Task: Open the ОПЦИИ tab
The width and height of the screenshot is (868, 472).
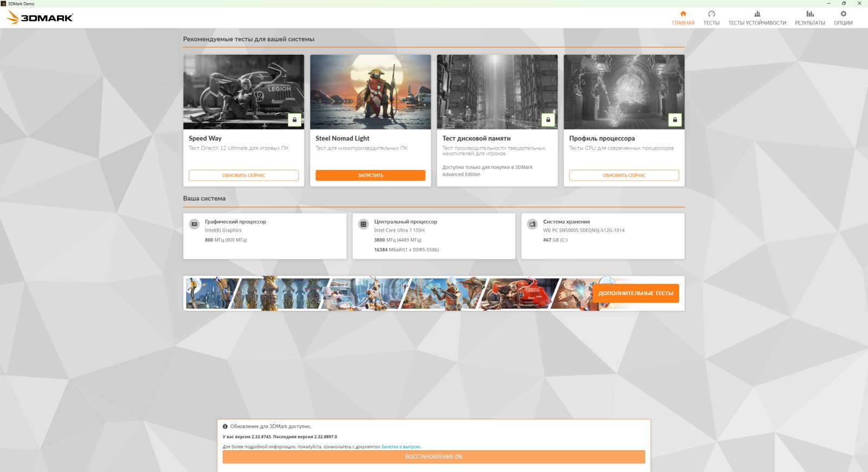Action: pyautogui.click(x=843, y=17)
